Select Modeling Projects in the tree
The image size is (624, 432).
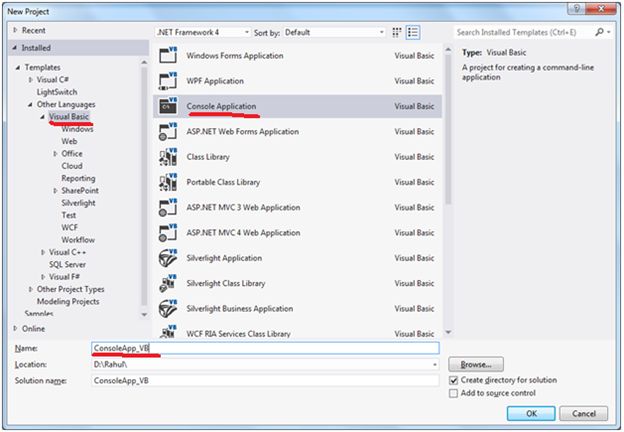coord(68,302)
